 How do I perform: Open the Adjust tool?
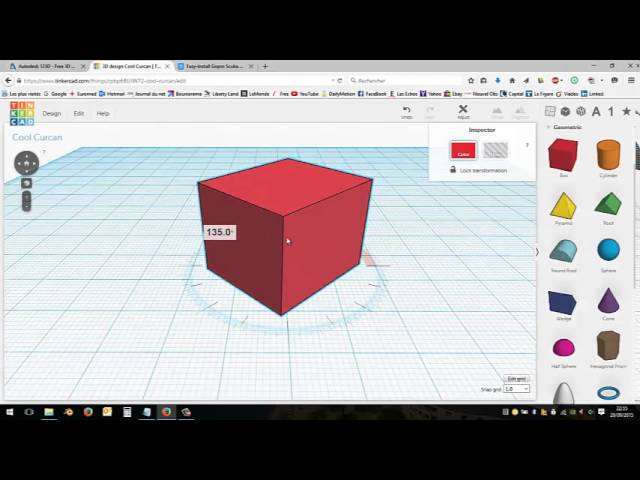(x=463, y=111)
